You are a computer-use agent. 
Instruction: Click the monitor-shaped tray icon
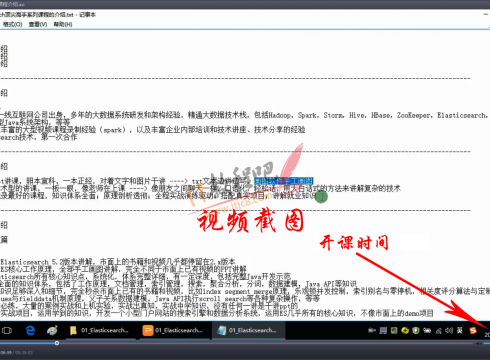[383, 330]
